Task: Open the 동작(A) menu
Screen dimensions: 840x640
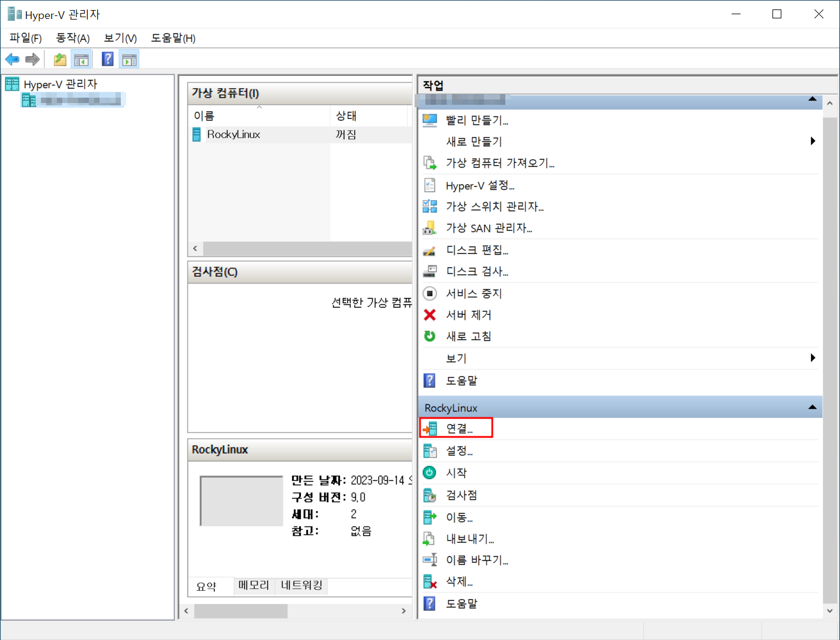Action: [73, 38]
